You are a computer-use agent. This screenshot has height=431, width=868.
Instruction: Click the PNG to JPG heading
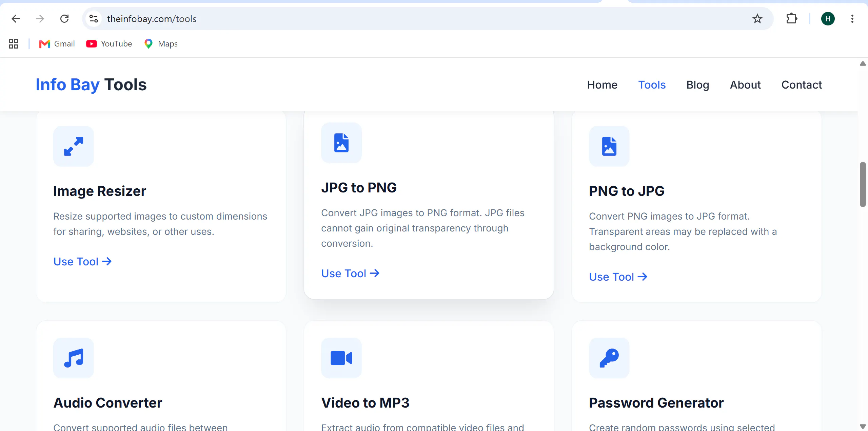(627, 191)
